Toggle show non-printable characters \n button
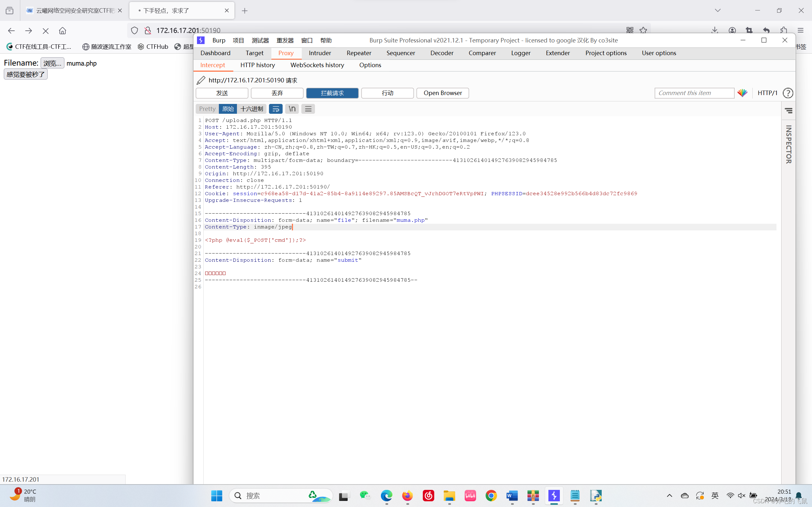 coord(292,109)
